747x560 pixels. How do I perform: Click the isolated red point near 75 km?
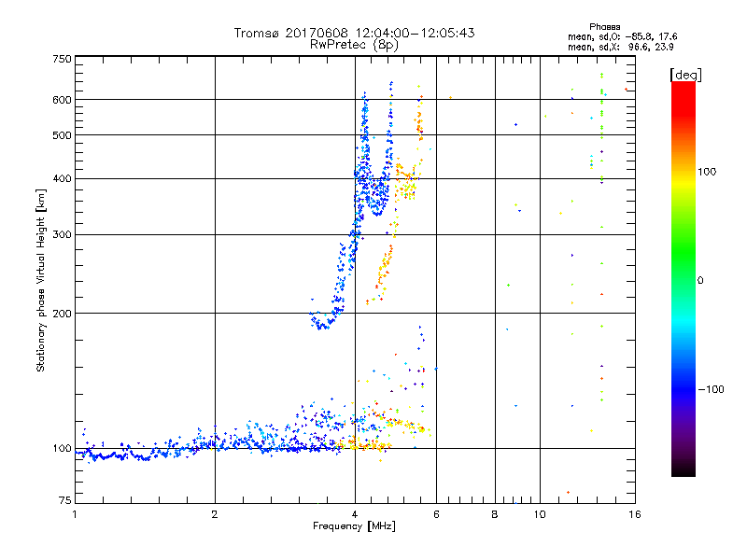click(x=568, y=492)
